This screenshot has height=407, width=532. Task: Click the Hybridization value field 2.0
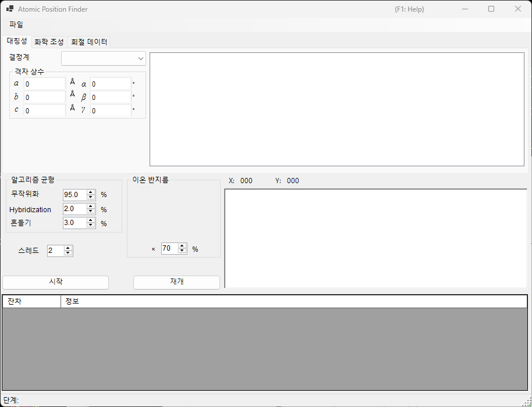[75, 209]
